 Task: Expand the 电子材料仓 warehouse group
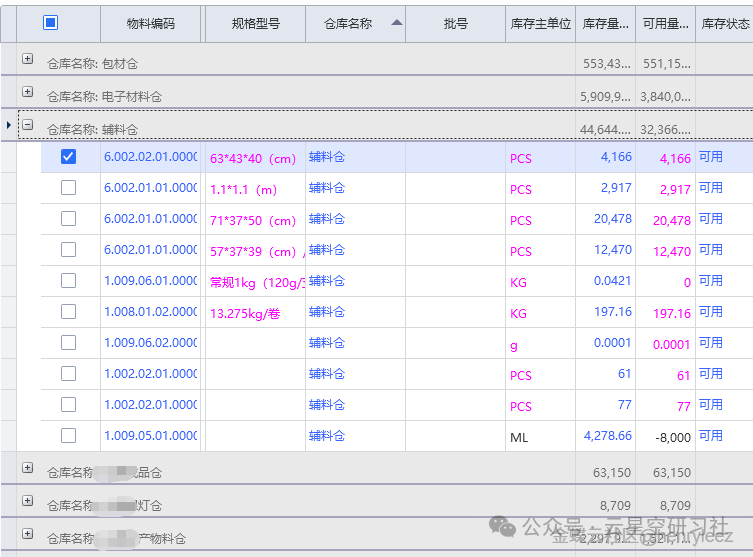[x=28, y=93]
